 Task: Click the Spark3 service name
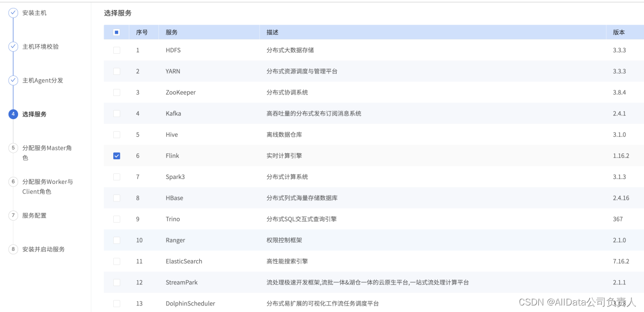coord(175,177)
